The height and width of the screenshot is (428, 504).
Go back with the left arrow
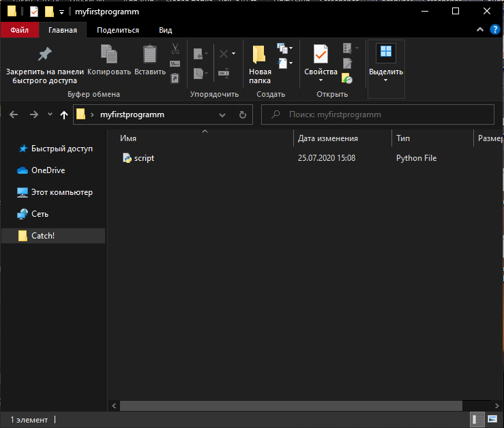(14, 114)
